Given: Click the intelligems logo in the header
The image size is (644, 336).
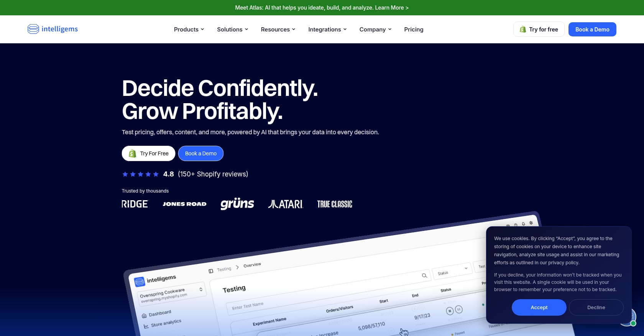Looking at the screenshot, I should [x=53, y=29].
